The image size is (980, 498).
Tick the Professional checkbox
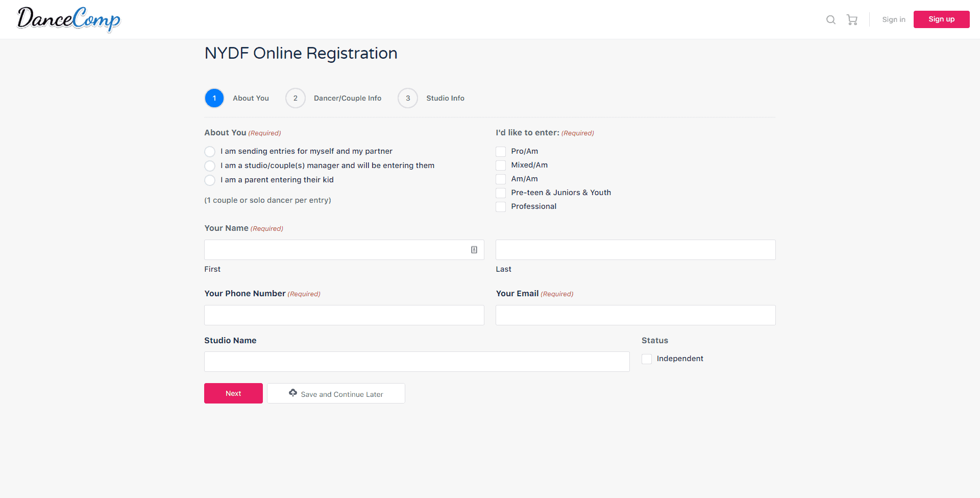pyautogui.click(x=501, y=207)
